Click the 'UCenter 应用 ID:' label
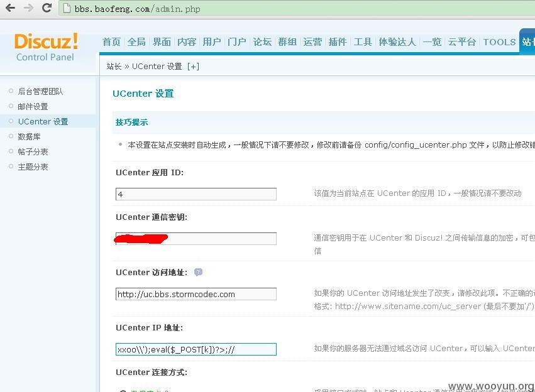This screenshot has height=392, width=535. click(150, 173)
